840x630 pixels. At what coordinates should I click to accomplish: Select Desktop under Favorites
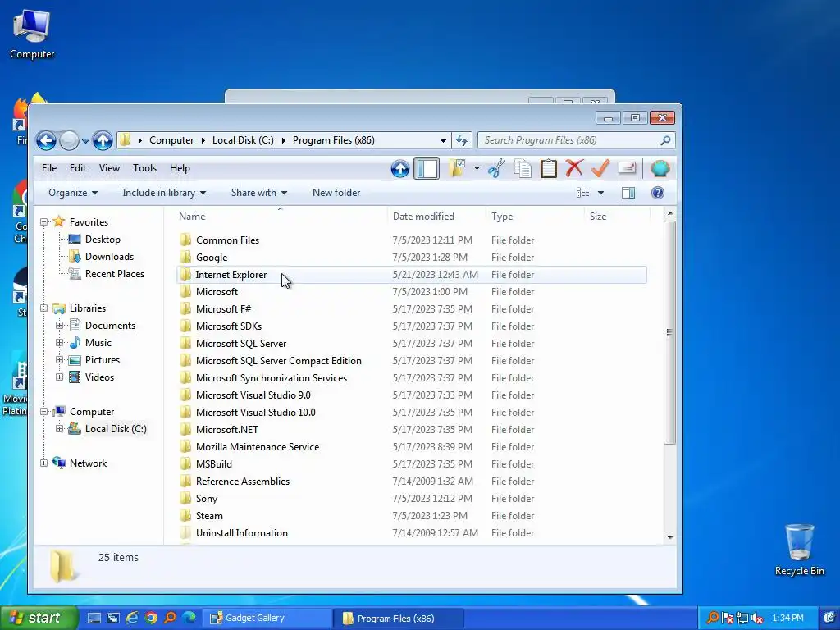click(103, 240)
